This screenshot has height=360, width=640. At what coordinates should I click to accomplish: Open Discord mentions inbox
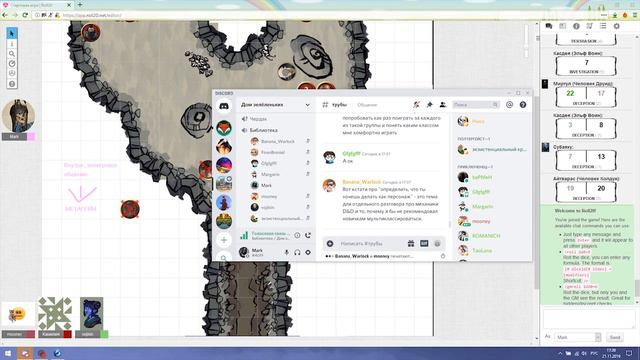(509, 105)
